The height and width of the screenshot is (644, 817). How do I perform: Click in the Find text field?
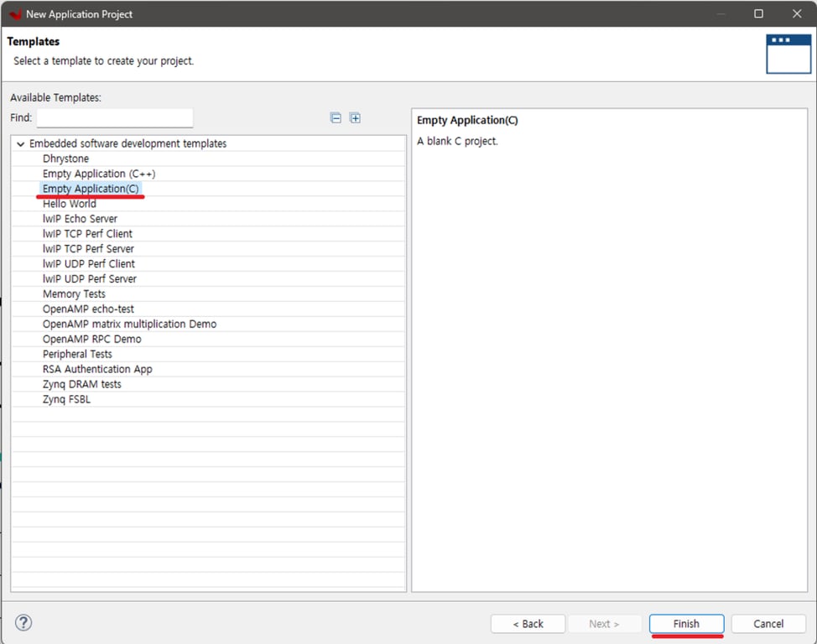pos(115,117)
